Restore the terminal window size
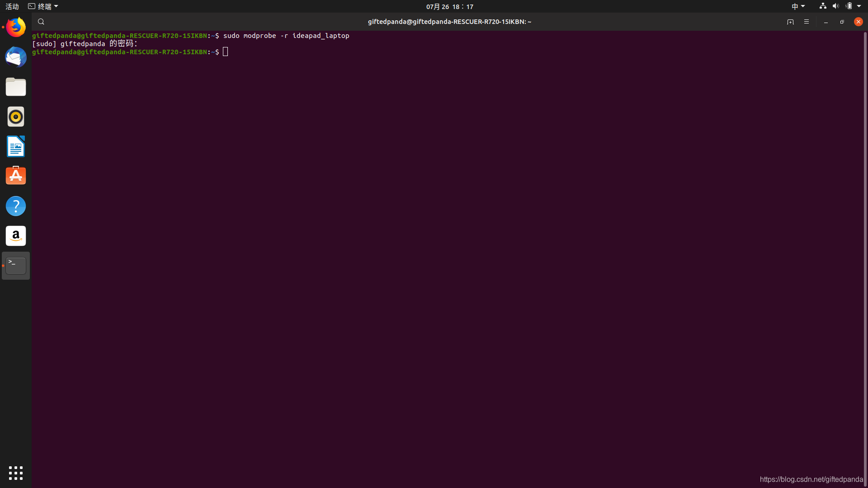This screenshot has height=488, width=868. (x=842, y=22)
